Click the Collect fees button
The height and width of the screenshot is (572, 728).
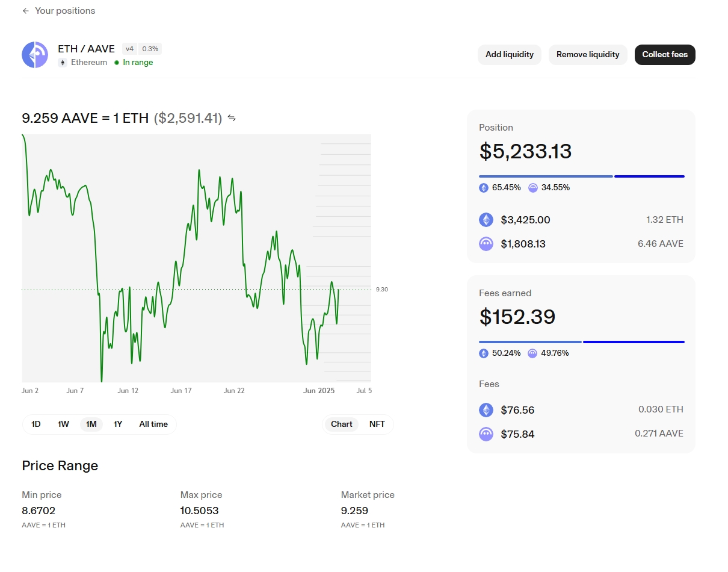point(665,55)
